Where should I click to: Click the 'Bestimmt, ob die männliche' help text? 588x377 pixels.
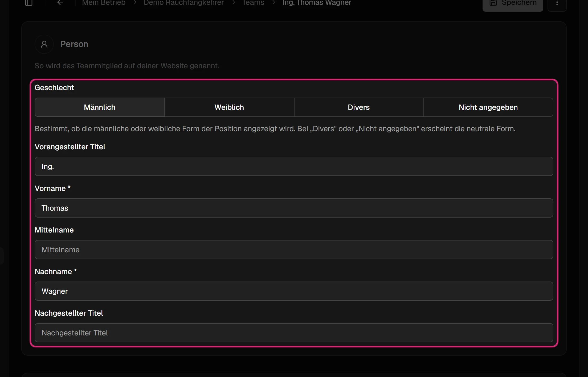tap(275, 129)
